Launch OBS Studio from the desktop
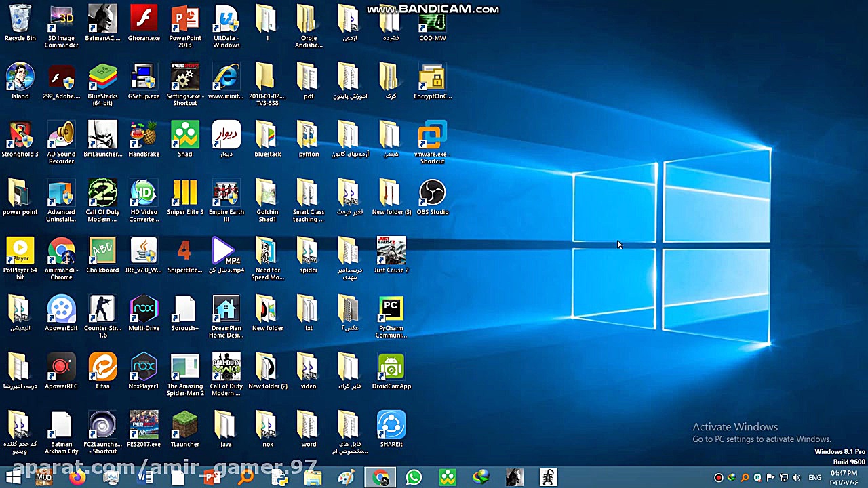The width and height of the screenshot is (868, 488). pos(432,194)
